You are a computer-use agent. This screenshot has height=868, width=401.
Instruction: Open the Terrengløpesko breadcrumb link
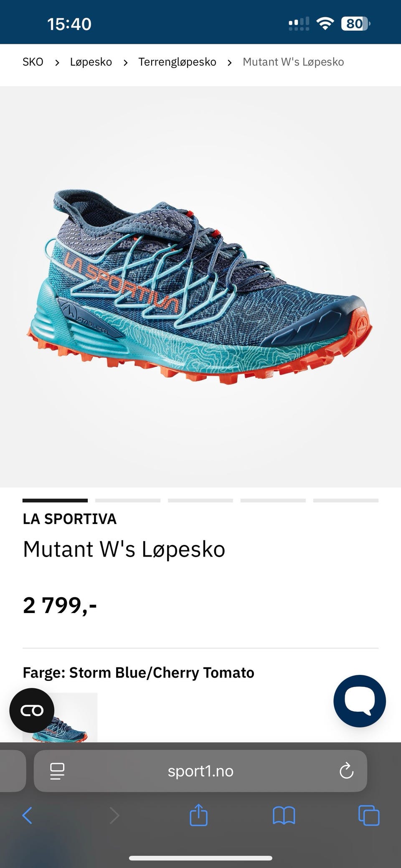click(x=178, y=62)
